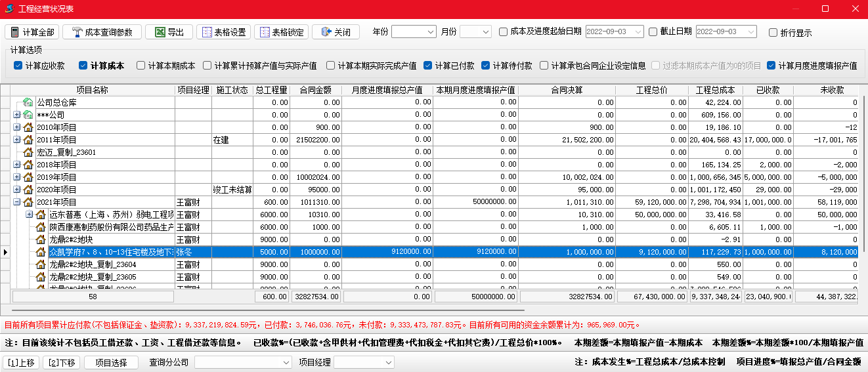
Task: Click the 项目名称 column header
Action: click(x=92, y=90)
